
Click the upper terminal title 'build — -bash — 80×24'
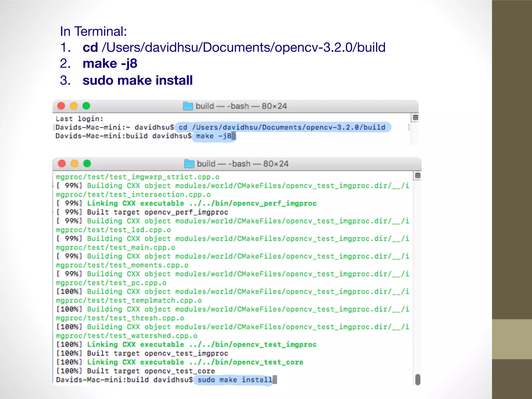point(241,106)
